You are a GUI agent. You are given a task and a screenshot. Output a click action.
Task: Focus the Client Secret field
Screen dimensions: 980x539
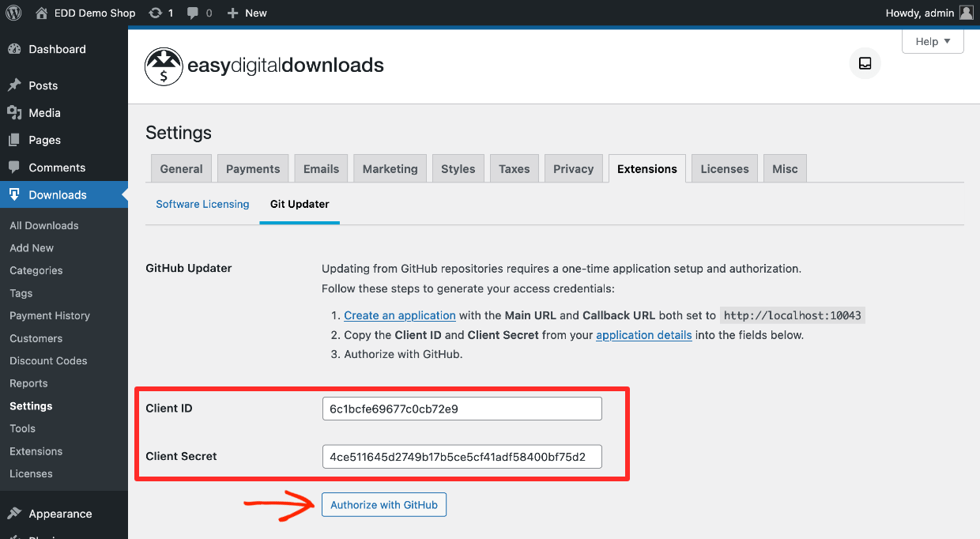pyautogui.click(x=462, y=457)
